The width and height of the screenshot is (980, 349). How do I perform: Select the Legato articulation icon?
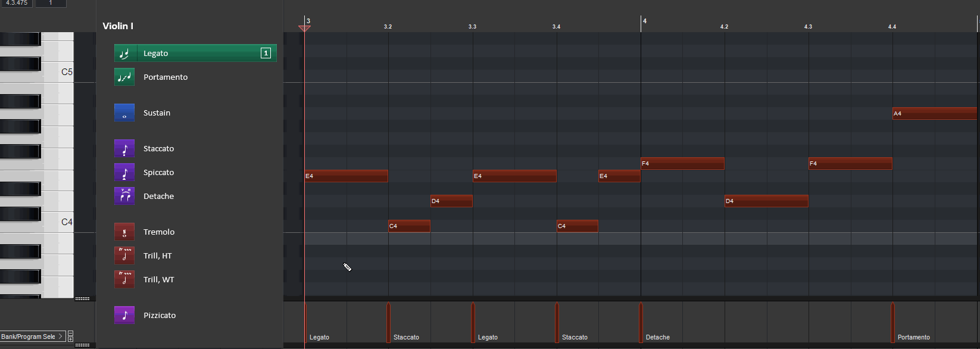point(124,53)
